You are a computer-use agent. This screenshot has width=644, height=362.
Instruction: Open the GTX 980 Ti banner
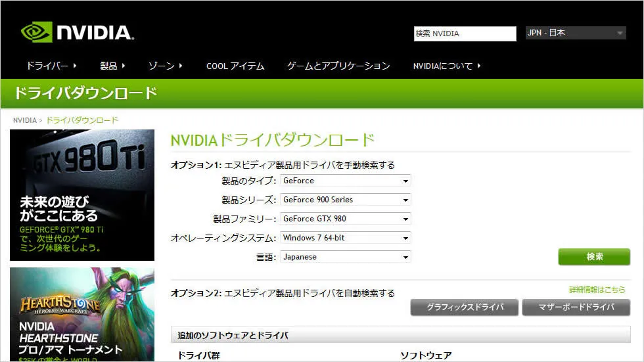(x=82, y=195)
